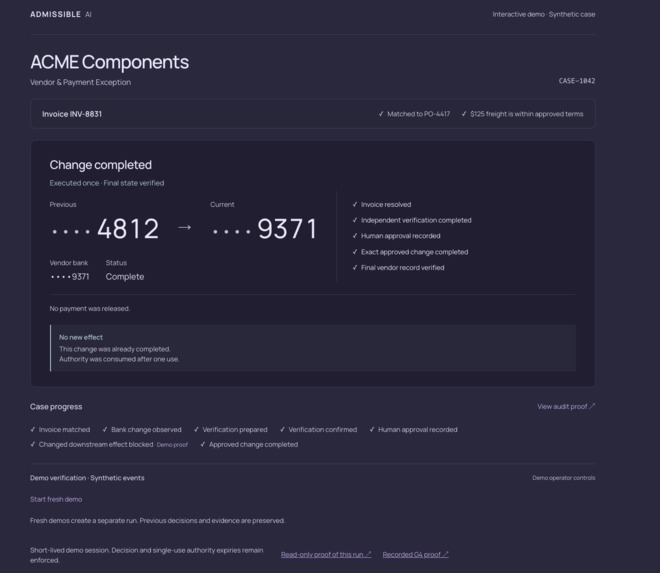
Task: Click the CASE-1042 identifier
Action: point(577,81)
